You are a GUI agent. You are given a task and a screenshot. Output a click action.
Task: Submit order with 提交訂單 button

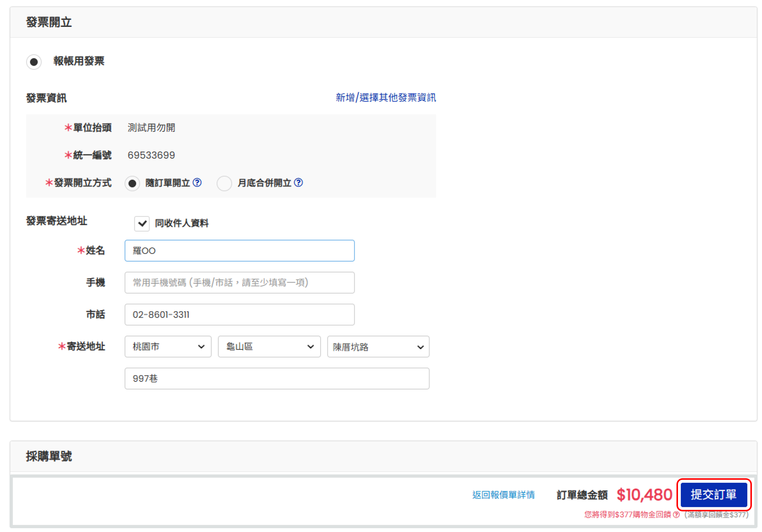coord(714,495)
